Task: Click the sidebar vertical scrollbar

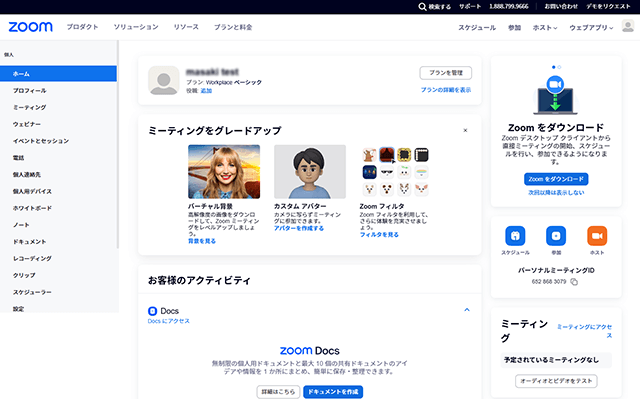Action: coord(118,145)
